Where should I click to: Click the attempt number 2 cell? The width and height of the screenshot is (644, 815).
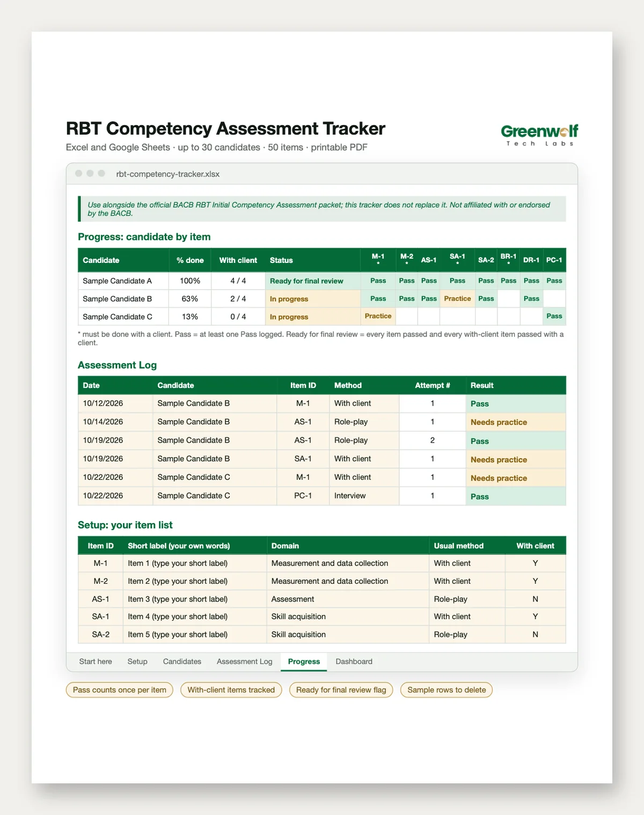[x=433, y=440]
